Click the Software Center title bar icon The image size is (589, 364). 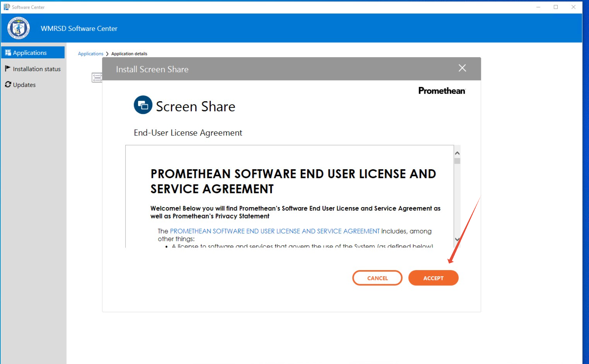7,7
